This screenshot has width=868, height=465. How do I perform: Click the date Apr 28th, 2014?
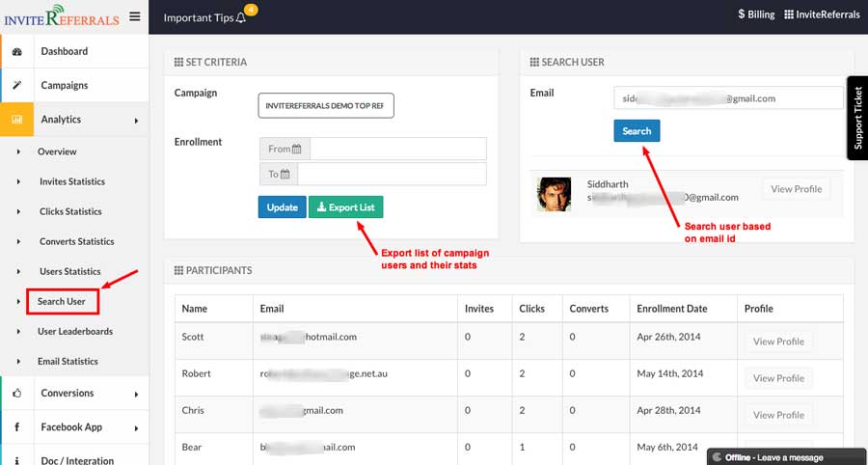669,410
